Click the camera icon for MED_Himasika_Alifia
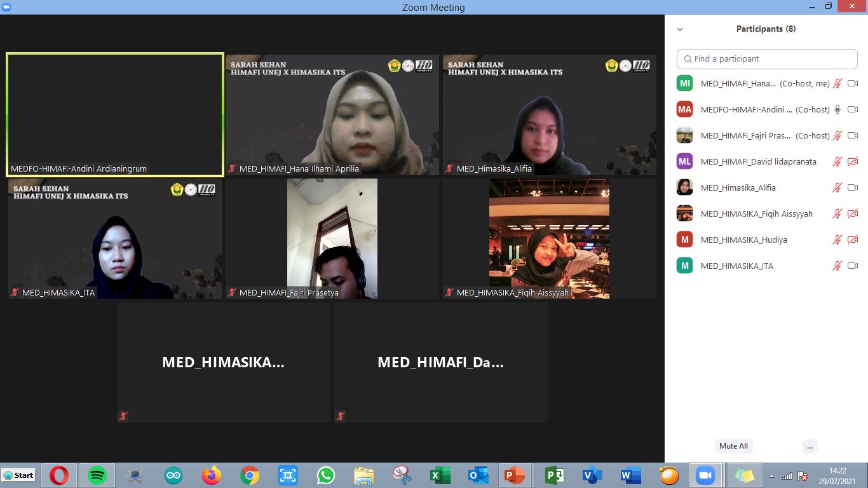This screenshot has width=868, height=488. (853, 188)
